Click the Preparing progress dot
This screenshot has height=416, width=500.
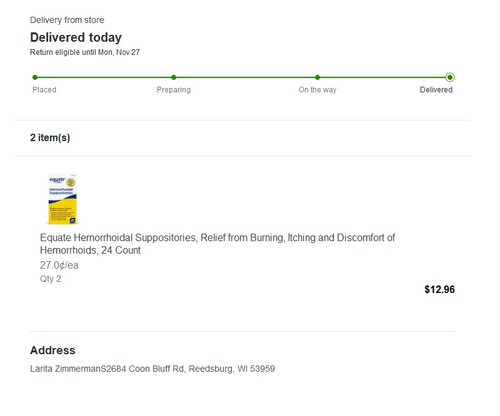174,77
